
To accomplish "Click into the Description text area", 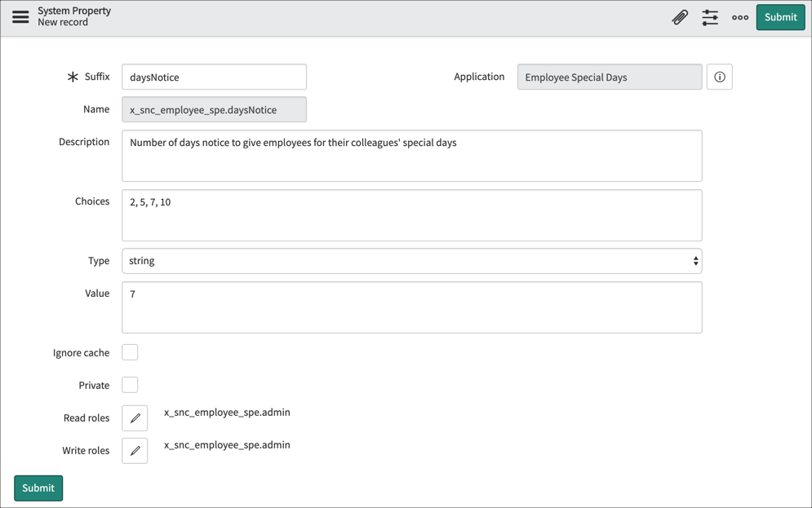I will coord(411,156).
